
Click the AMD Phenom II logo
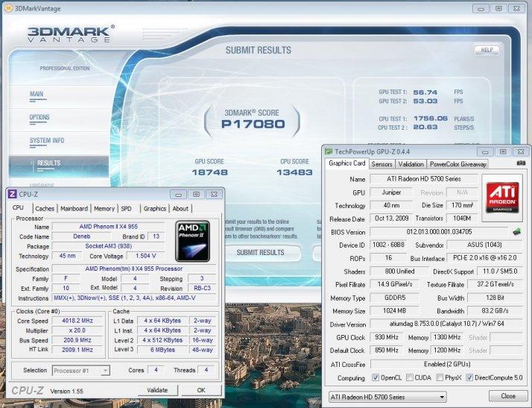click(x=192, y=239)
